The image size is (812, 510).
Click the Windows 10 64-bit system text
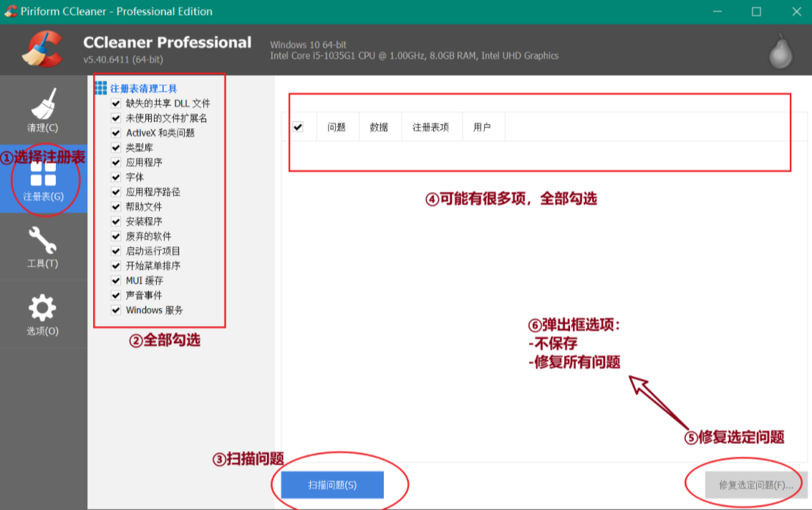[308, 44]
